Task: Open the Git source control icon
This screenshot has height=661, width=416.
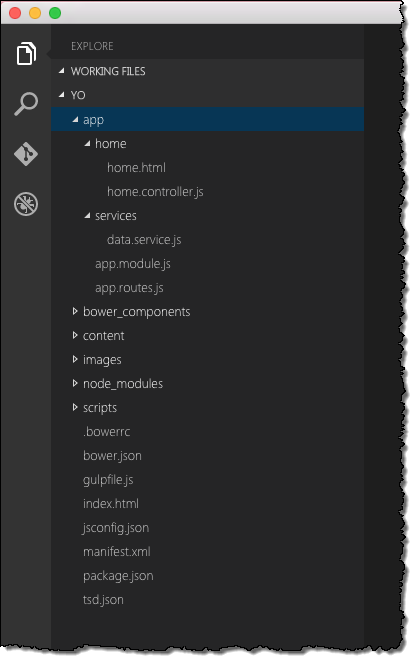Action: pyautogui.click(x=26, y=153)
